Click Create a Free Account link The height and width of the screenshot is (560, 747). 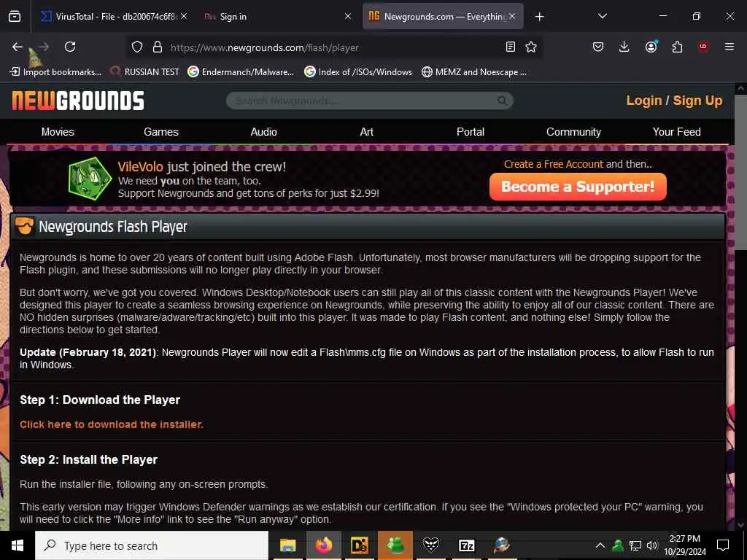coord(554,164)
